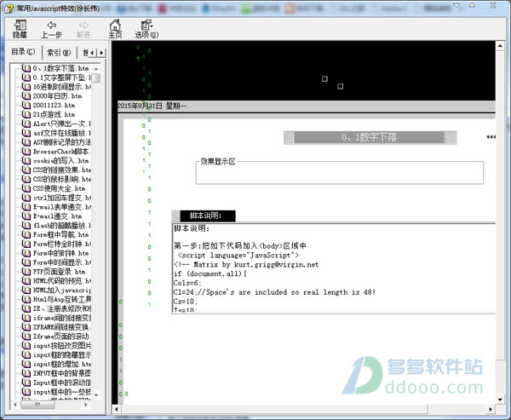Click book icon beside E-mail递交.htm
Screen dimensions: 511x420
(26, 216)
